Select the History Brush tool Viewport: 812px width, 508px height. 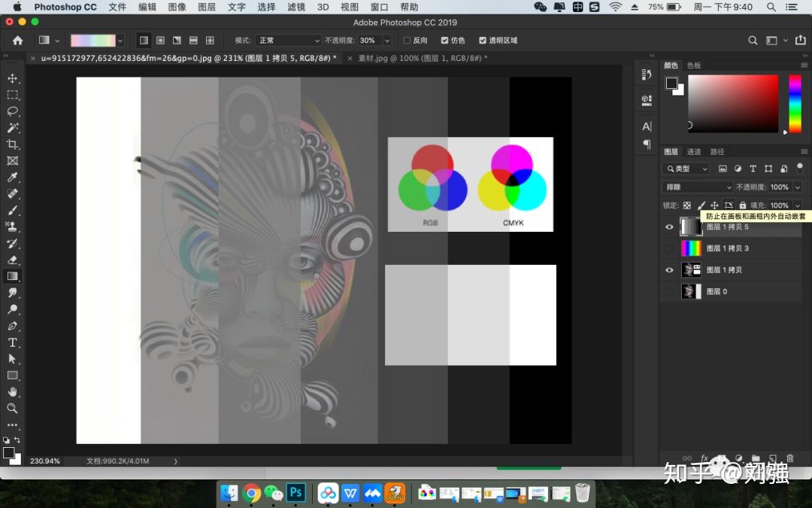tap(13, 243)
